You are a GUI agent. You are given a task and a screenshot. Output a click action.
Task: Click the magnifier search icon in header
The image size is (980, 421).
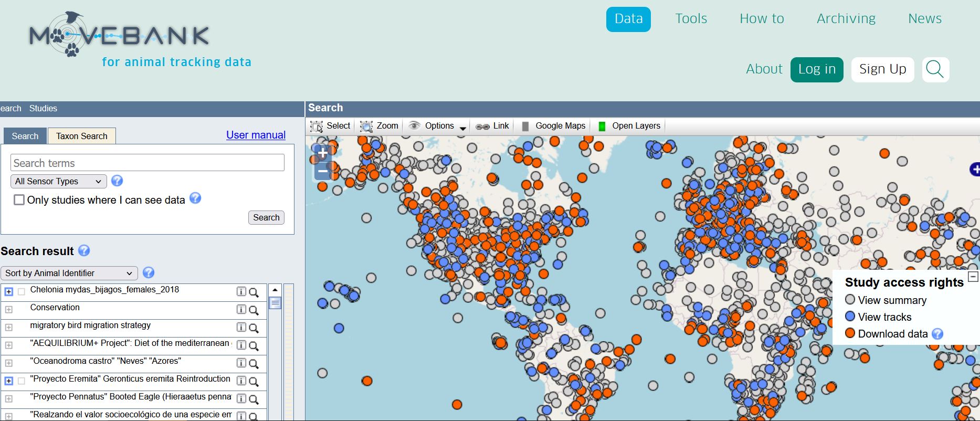935,69
